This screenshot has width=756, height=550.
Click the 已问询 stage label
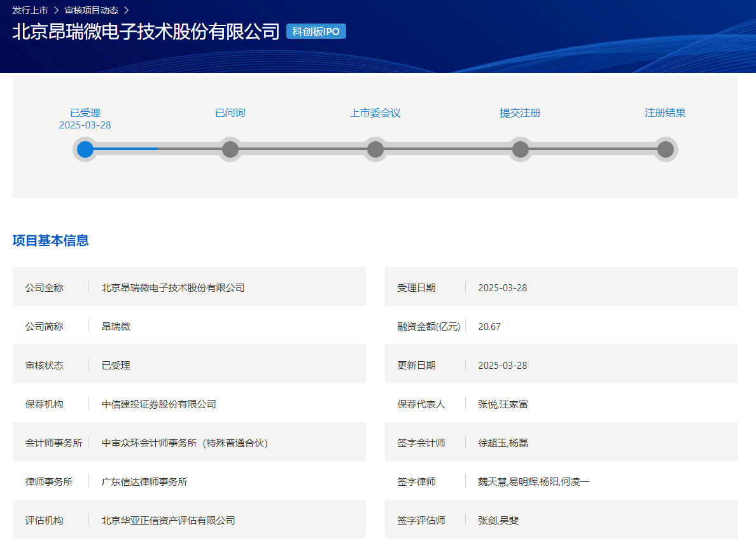[230, 113]
